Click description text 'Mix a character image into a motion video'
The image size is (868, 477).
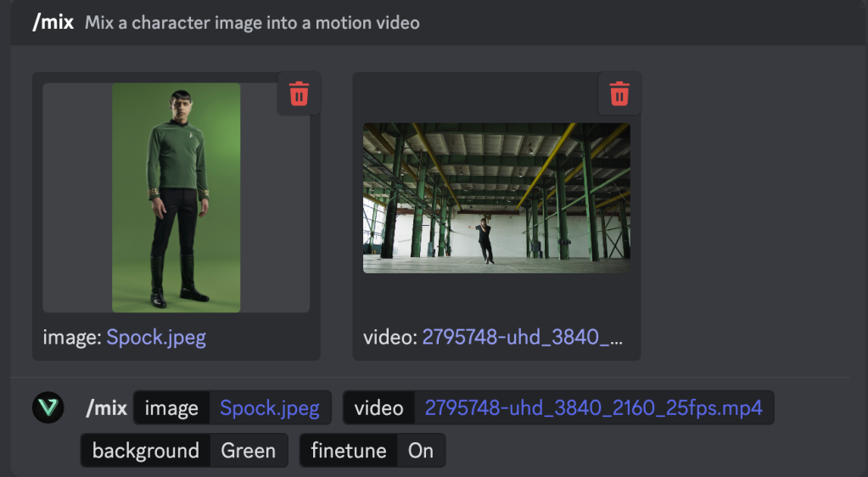[253, 23]
